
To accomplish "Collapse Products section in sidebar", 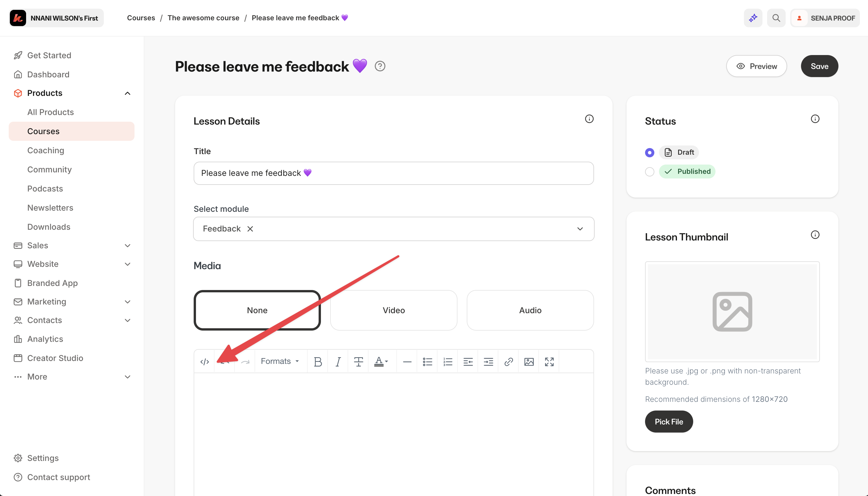I will [x=128, y=93].
